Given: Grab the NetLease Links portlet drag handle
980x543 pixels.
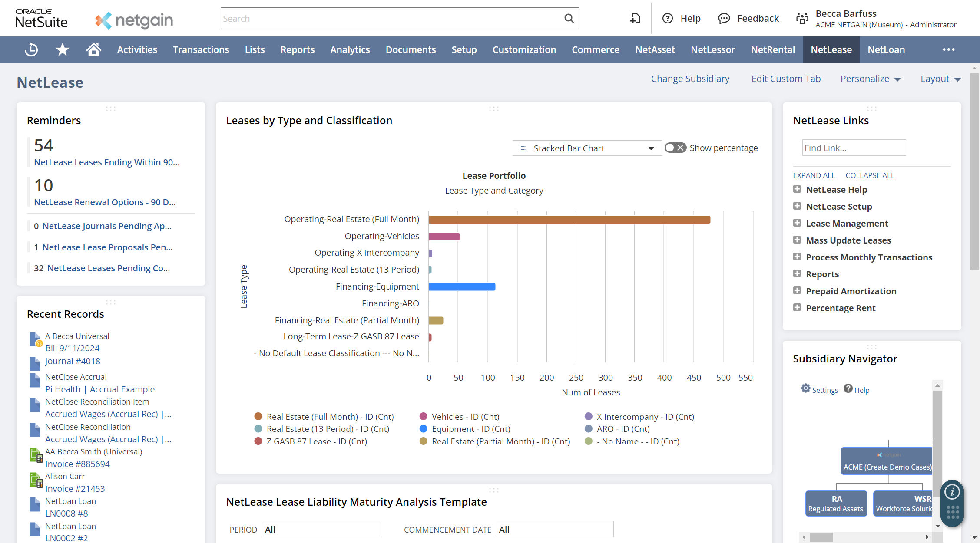Looking at the screenshot, I should [x=872, y=109].
